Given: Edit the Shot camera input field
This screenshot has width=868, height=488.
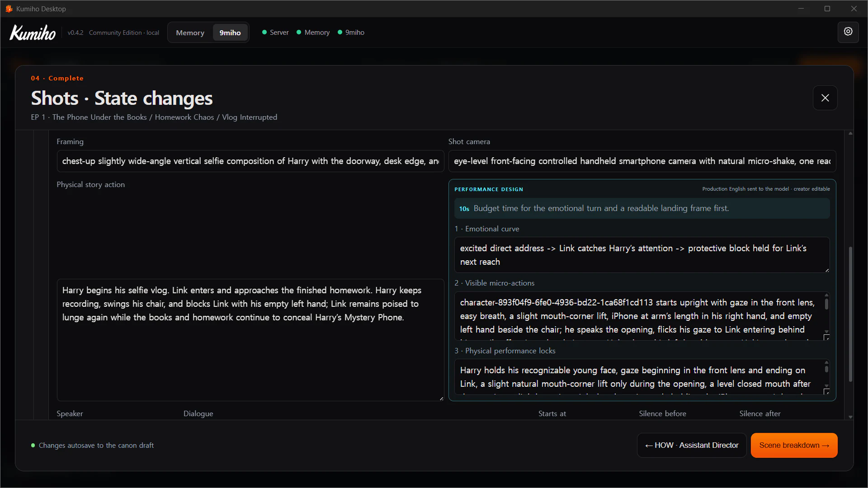Looking at the screenshot, I should tap(642, 161).
